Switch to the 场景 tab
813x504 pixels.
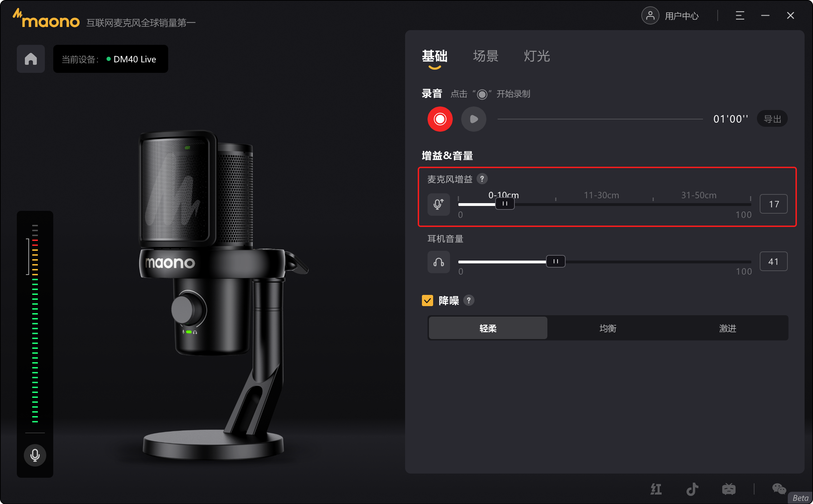[486, 56]
